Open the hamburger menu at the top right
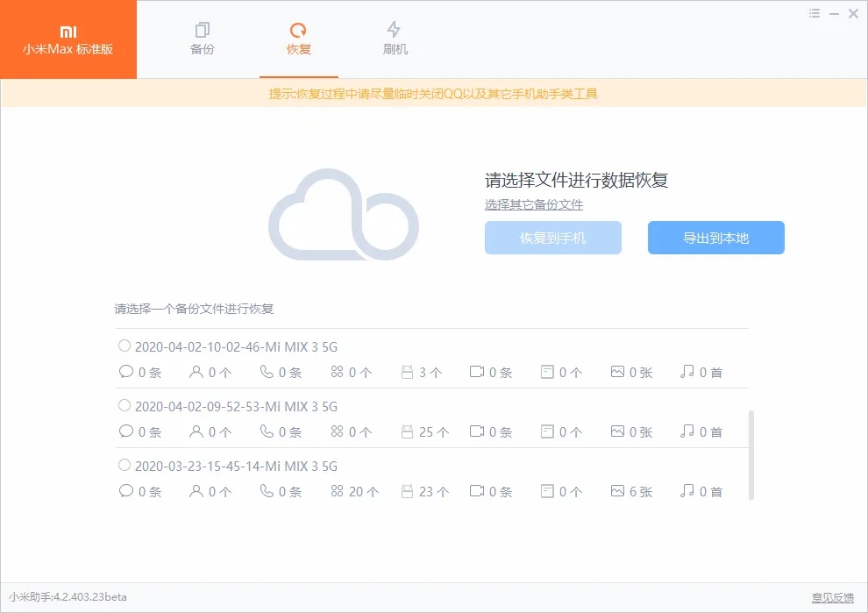Viewport: 868px width, 613px height. point(813,13)
